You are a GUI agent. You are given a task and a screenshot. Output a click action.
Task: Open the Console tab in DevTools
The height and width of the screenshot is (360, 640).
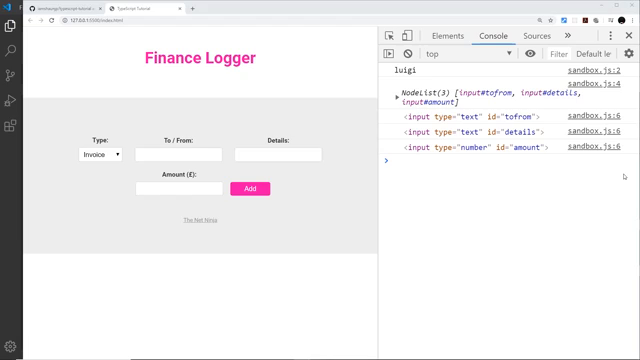tap(493, 36)
